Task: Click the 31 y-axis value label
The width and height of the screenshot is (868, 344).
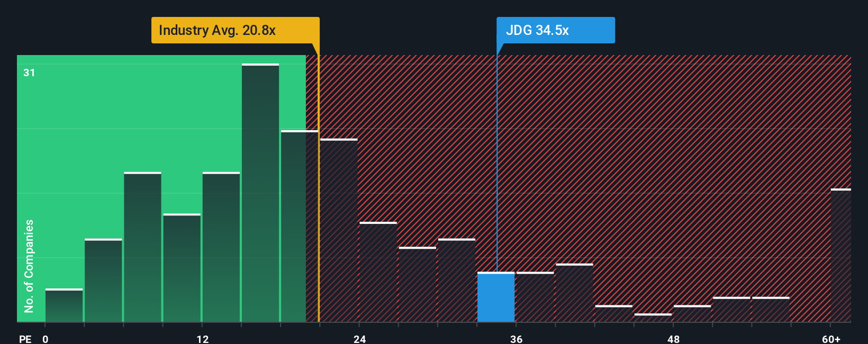Action: pyautogui.click(x=29, y=73)
